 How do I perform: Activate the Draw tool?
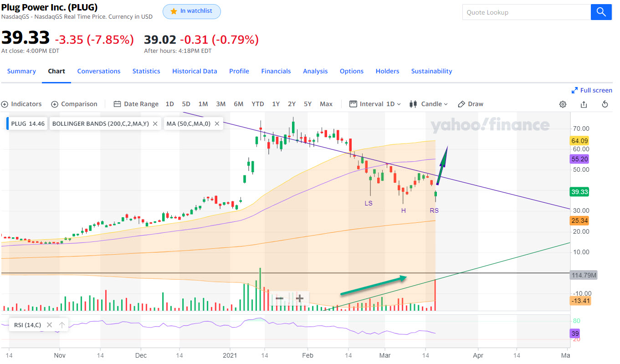[x=471, y=104]
